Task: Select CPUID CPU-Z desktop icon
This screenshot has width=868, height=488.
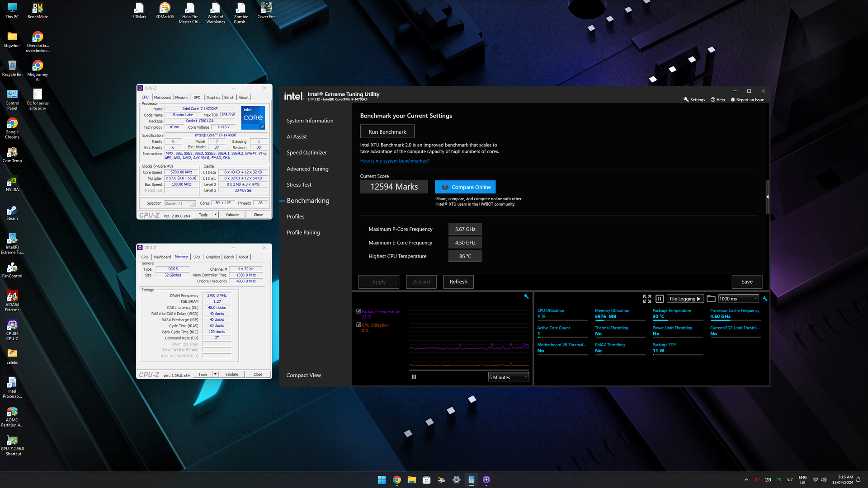Action: coord(12,330)
